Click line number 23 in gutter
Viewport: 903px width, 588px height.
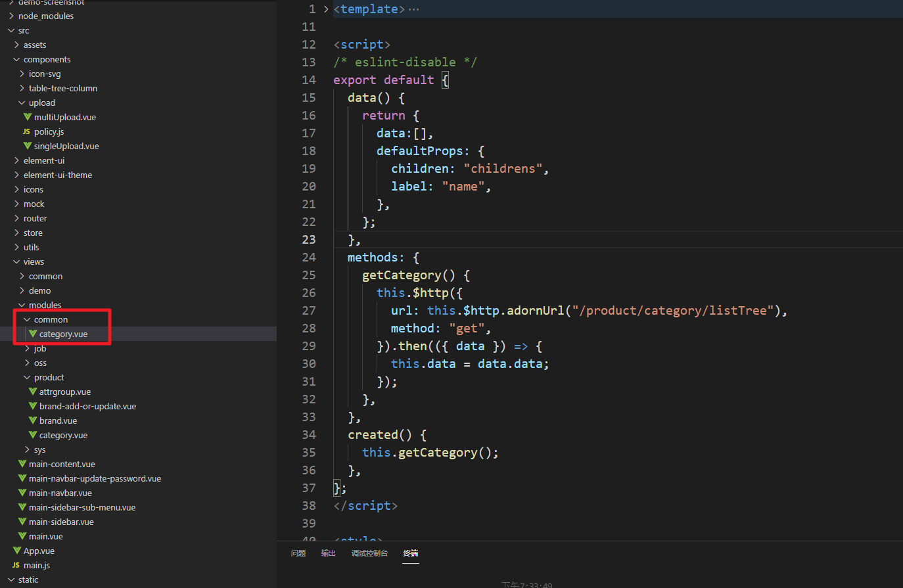click(309, 240)
